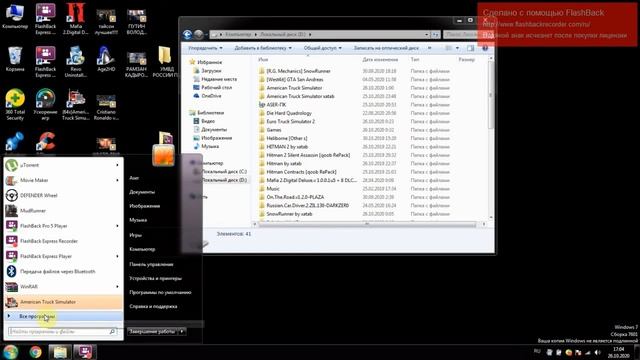Image resolution: width=640 pixels, height=360 pixels.
Task: Open Игры in Start menu right pane
Action: coord(136,235)
